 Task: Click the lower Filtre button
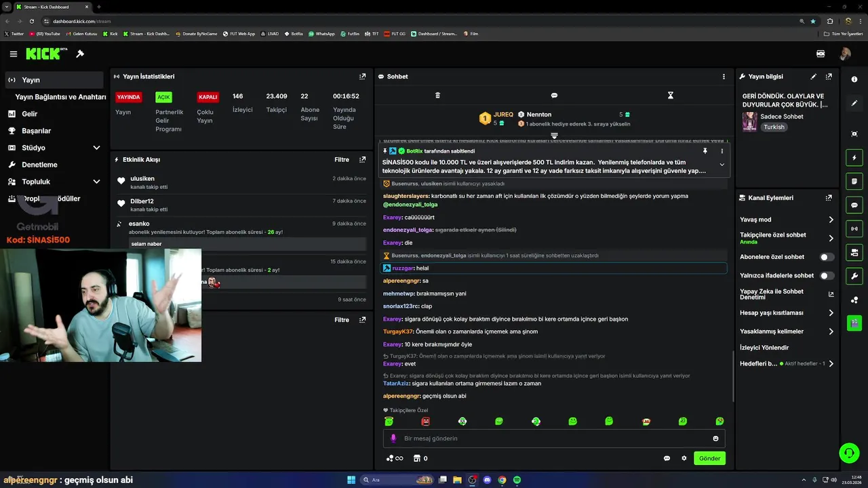342,320
